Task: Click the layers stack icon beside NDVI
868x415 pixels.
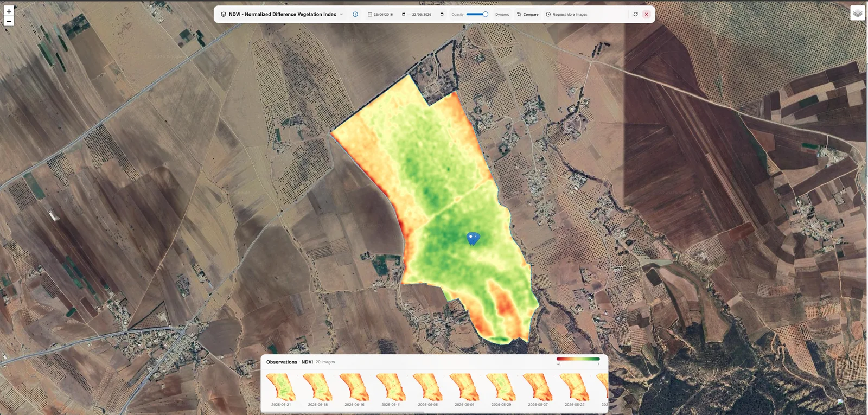Action: [224, 15]
